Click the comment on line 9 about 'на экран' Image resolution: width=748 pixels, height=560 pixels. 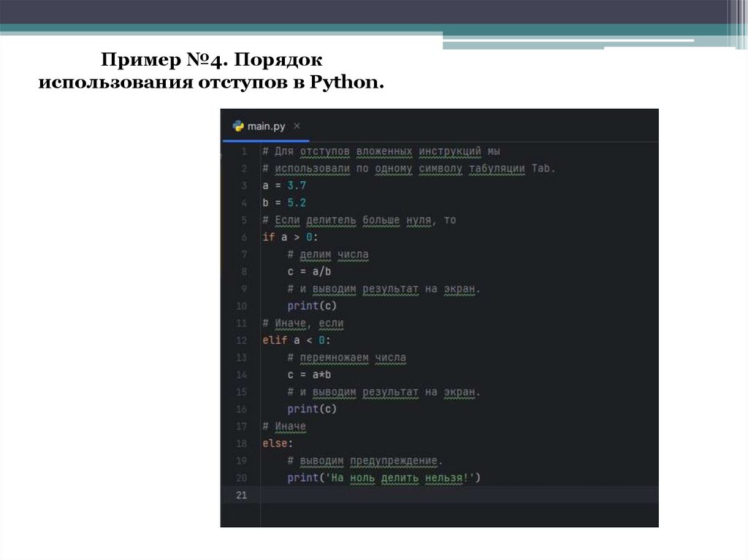coord(384,289)
